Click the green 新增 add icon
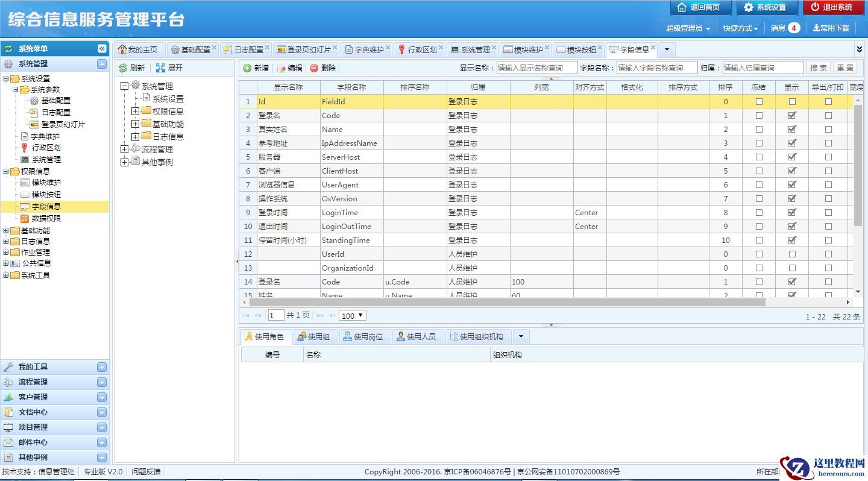 (247, 68)
